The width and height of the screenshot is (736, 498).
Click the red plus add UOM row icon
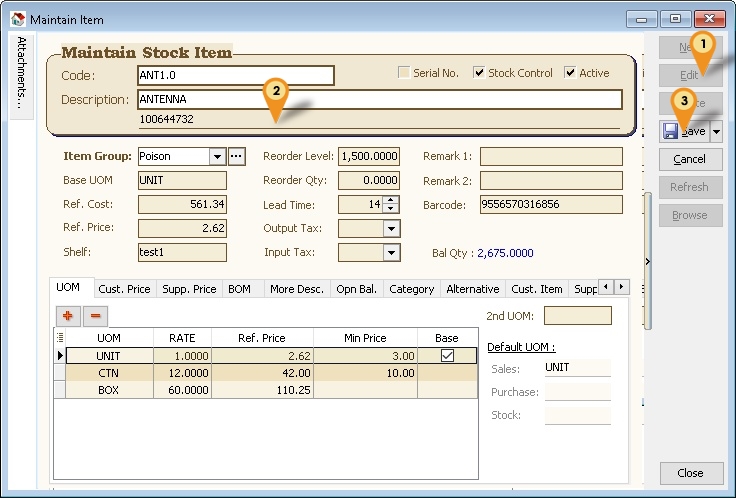(68, 315)
